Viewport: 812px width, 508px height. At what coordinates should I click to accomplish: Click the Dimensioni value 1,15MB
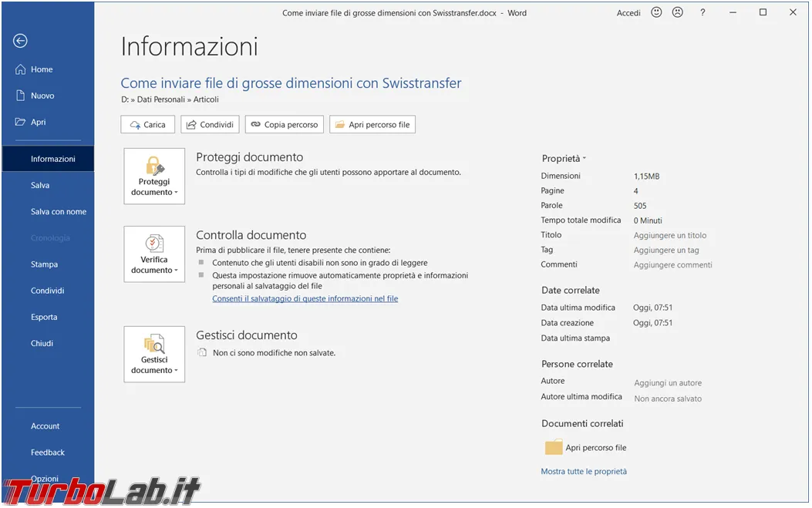click(646, 176)
